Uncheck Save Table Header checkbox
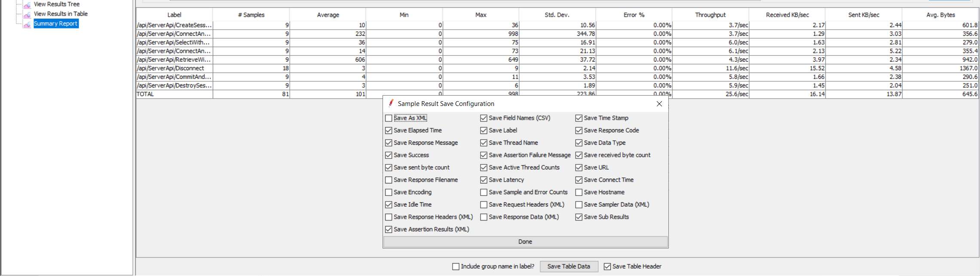Image resolution: width=980 pixels, height=276 pixels. [x=607, y=267]
